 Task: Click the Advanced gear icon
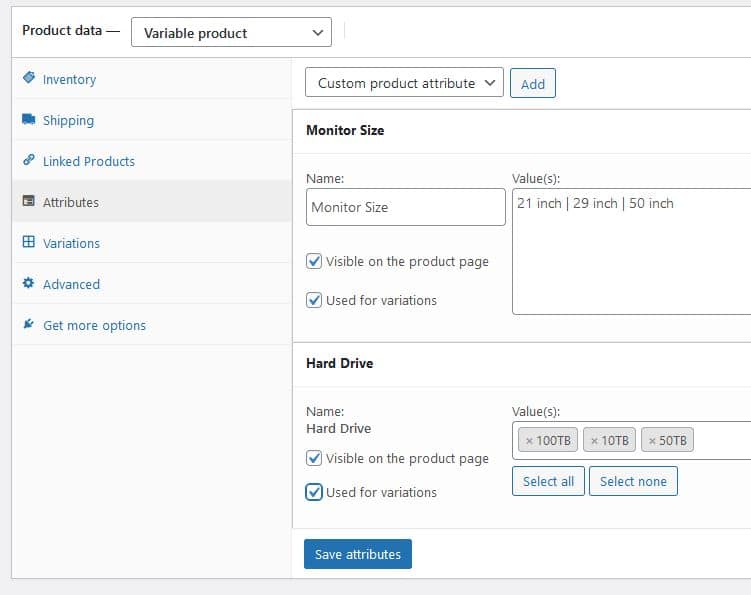coord(28,284)
